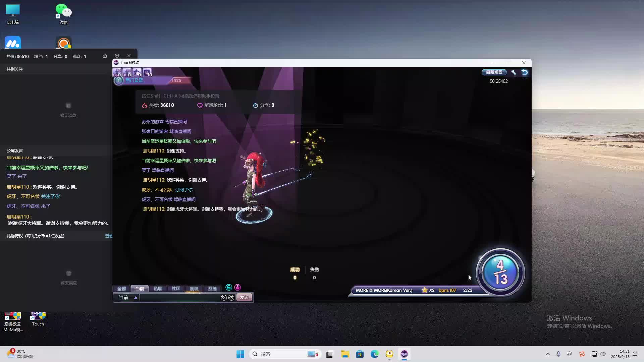
Task: Click the chat message input field
Action: (x=179, y=298)
